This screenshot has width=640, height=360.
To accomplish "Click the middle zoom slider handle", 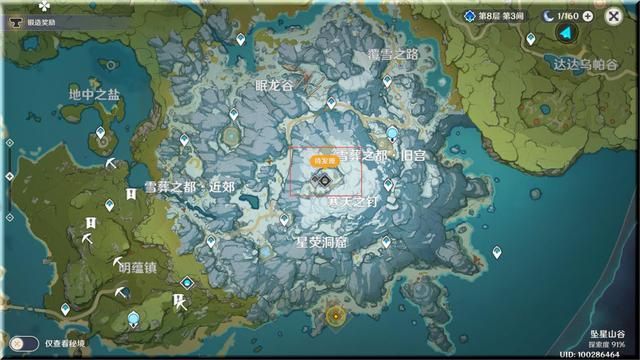I will (10, 176).
